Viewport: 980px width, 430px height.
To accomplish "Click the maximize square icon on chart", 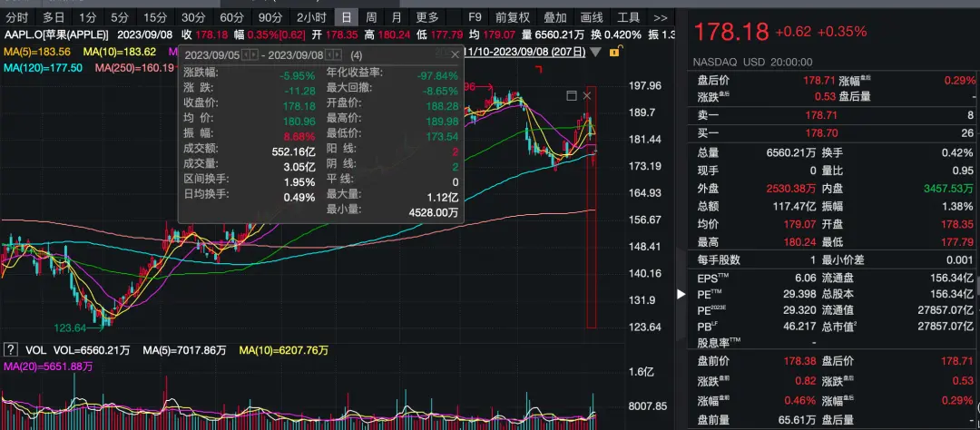I will (x=572, y=95).
